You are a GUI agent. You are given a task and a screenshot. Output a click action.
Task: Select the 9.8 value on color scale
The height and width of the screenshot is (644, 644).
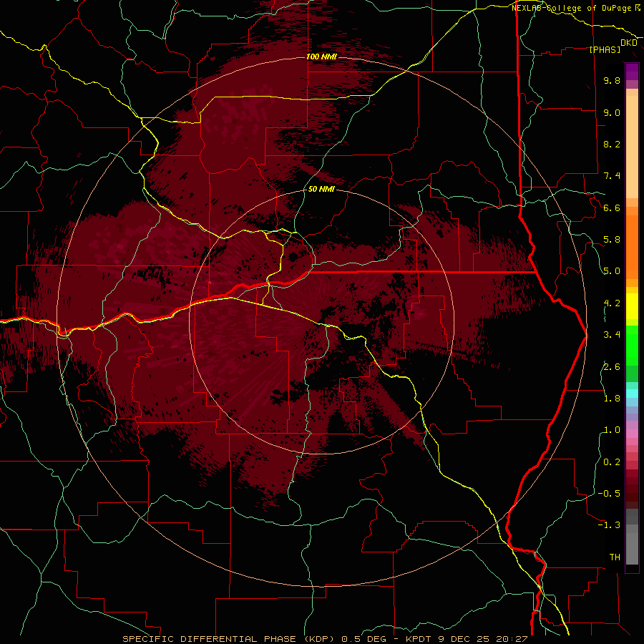[612, 80]
